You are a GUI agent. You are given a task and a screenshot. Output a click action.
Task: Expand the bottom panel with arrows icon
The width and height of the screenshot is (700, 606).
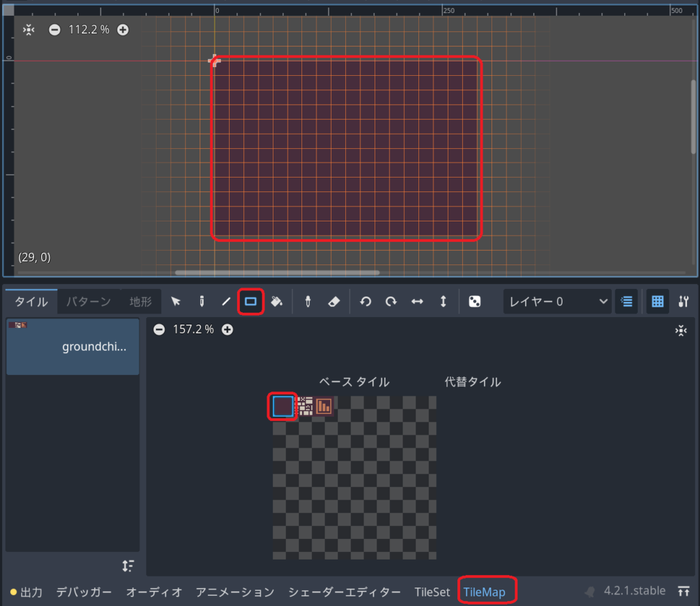point(683,591)
